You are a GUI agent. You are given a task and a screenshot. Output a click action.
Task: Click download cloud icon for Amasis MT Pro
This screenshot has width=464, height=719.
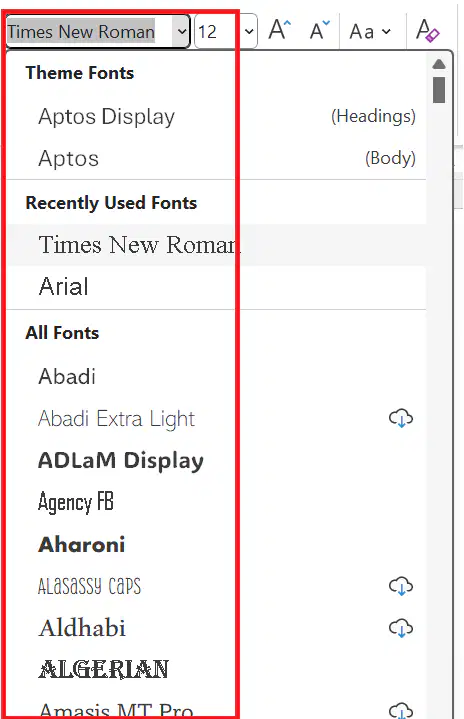pos(401,710)
